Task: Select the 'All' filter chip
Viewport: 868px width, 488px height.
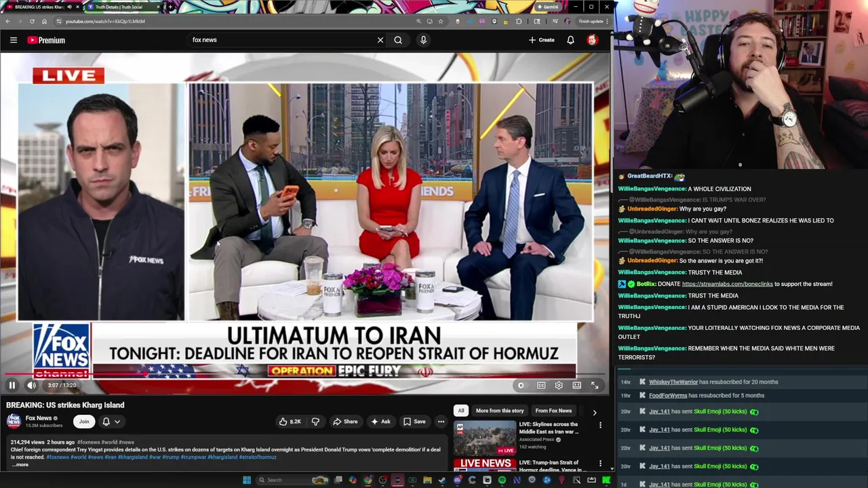Action: tap(461, 411)
